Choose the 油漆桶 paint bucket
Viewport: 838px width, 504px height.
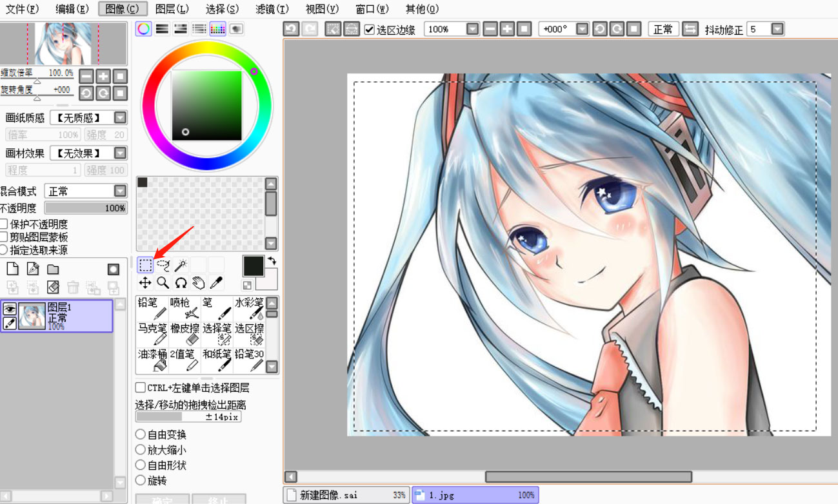pyautogui.click(x=152, y=361)
